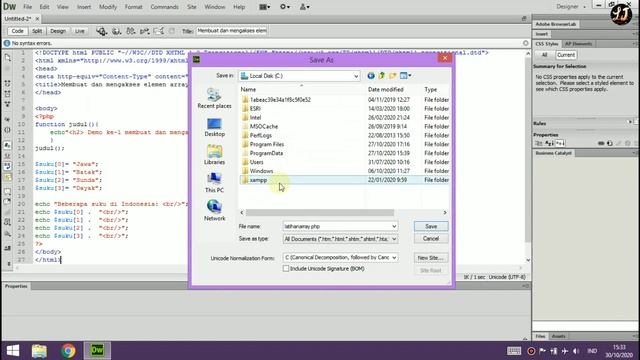
Task: Open Site manager icon in menu bar
Action: pyautogui.click(x=304, y=7)
